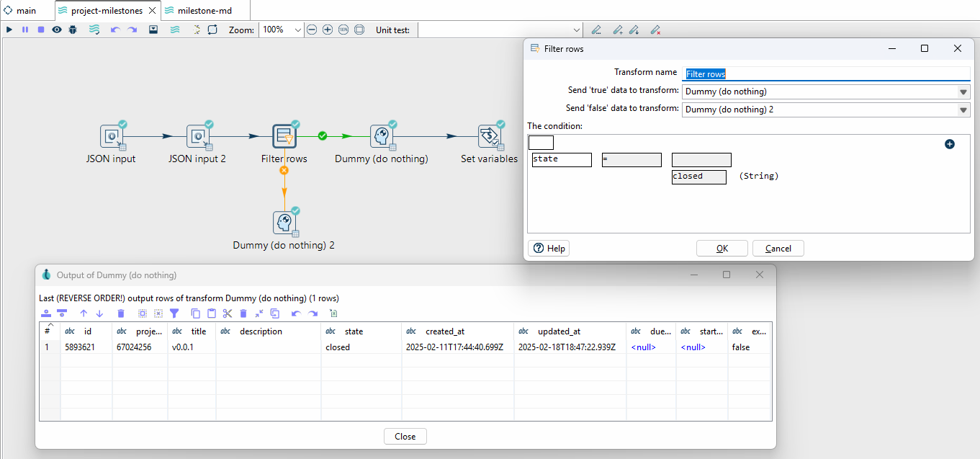
Task: Sort by the 'updated_at' column header
Action: click(572, 331)
